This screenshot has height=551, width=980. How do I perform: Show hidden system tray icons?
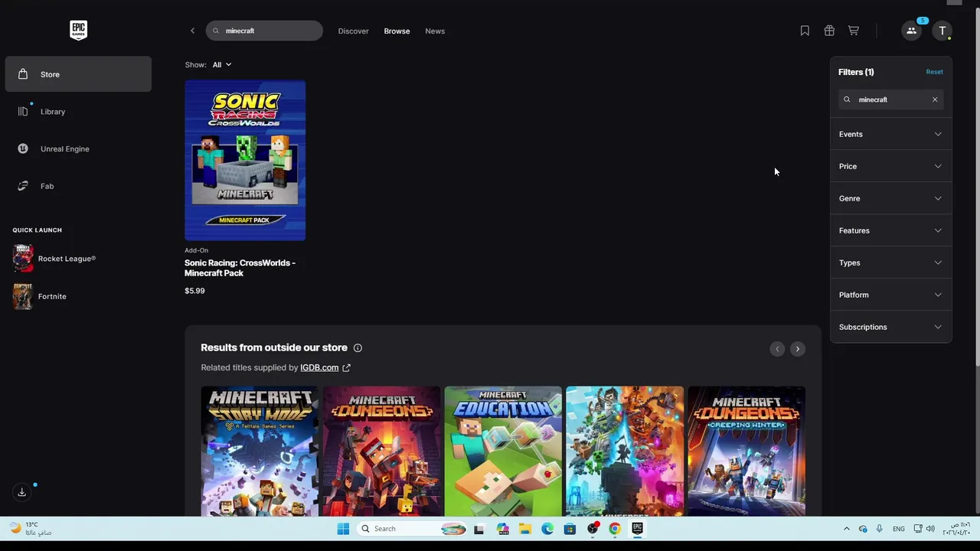click(x=846, y=529)
